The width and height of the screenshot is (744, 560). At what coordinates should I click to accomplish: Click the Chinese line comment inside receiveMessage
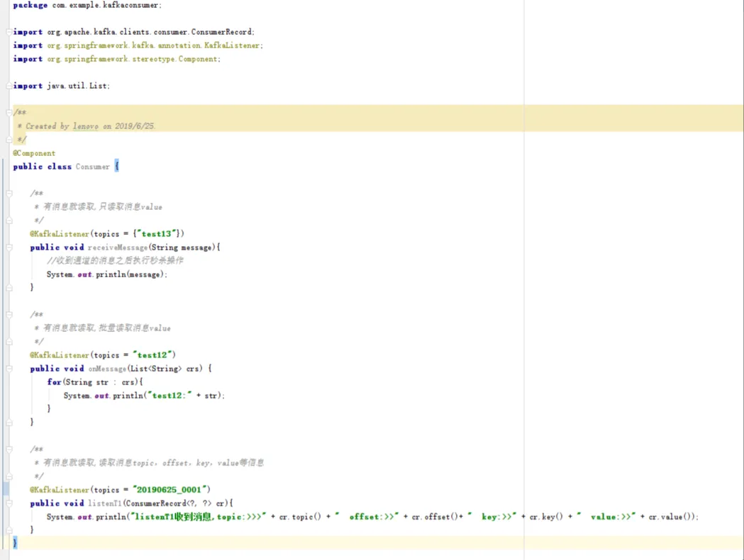click(x=115, y=260)
